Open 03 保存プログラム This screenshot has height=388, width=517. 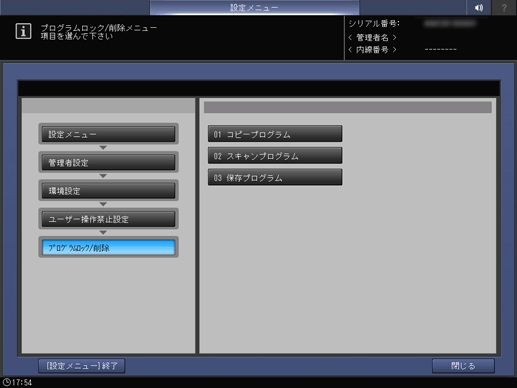tap(275, 177)
